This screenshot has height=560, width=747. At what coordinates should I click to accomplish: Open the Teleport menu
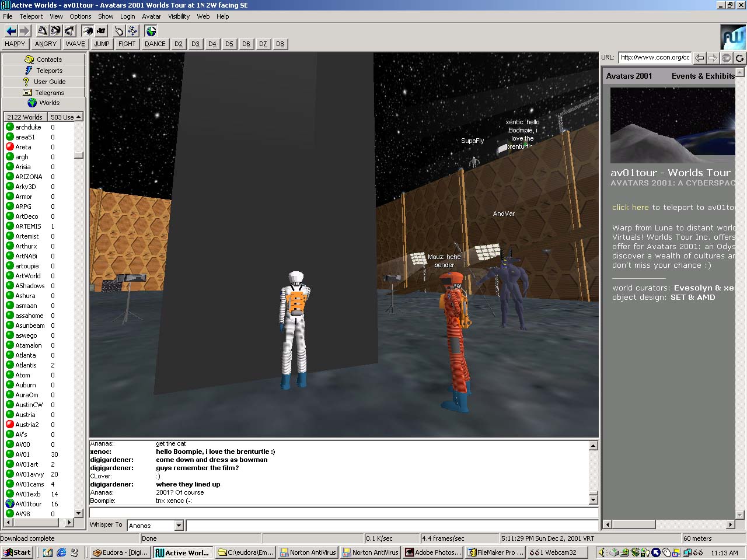click(x=31, y=16)
